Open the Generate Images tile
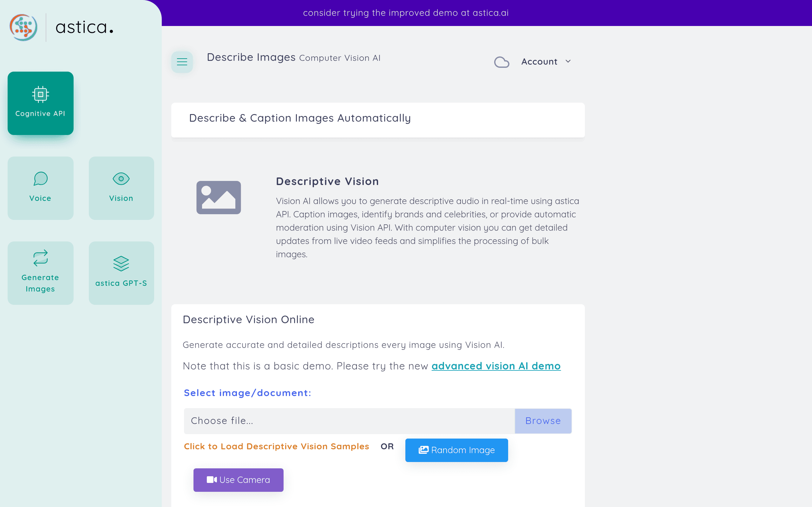The height and width of the screenshot is (507, 812). point(41,273)
